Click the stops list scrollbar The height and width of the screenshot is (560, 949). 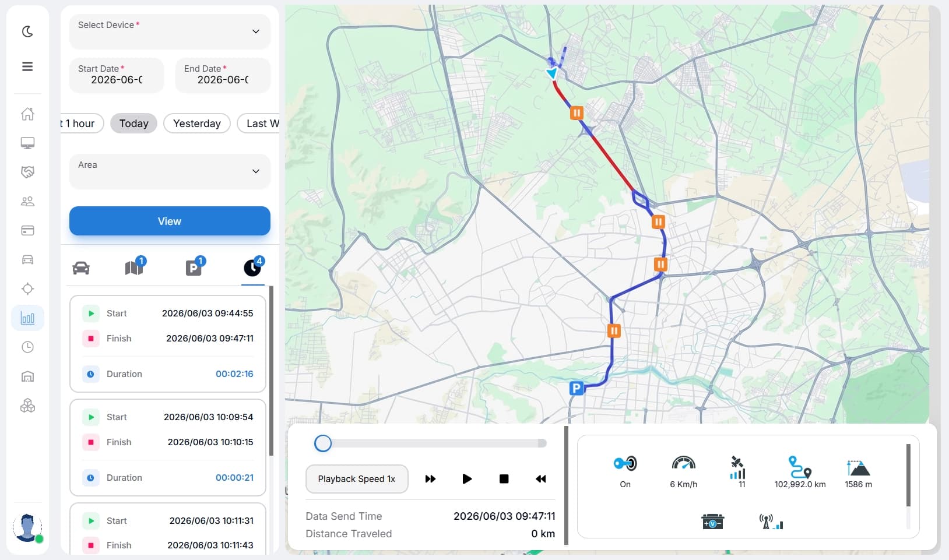click(271, 371)
